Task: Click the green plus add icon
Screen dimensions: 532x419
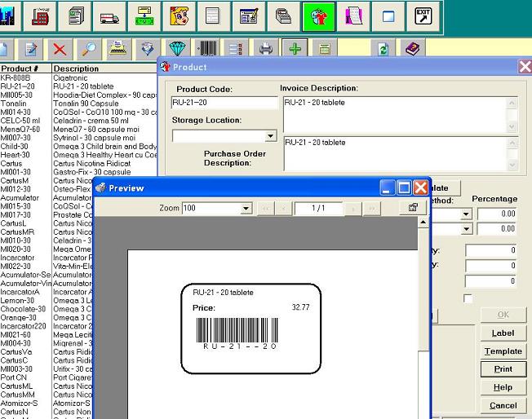Action: tap(295, 48)
